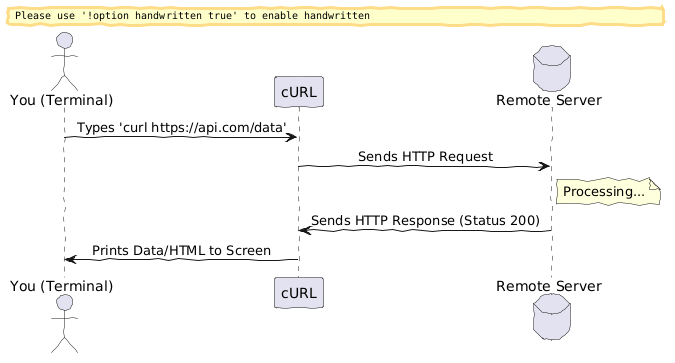Select 'Sends HTTP Response (Status 200)' text
The width and height of the screenshot is (675, 363).
(x=425, y=220)
